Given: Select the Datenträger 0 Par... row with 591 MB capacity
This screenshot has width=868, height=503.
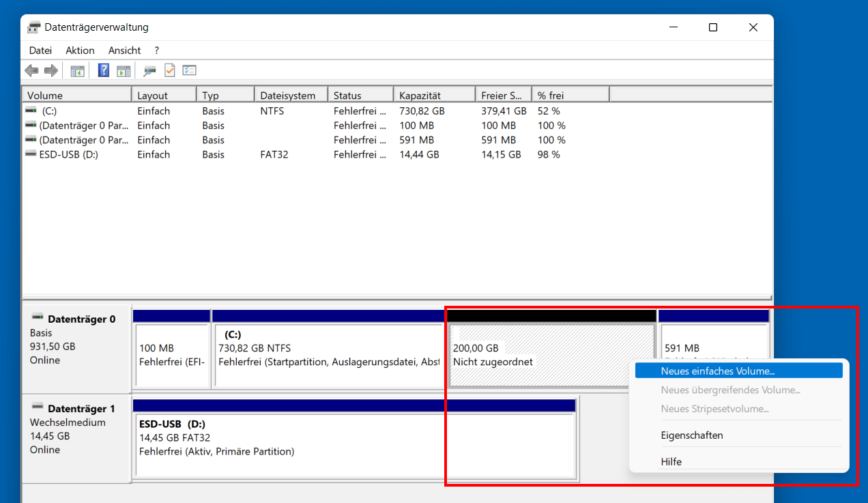Looking at the screenshot, I should point(316,140).
